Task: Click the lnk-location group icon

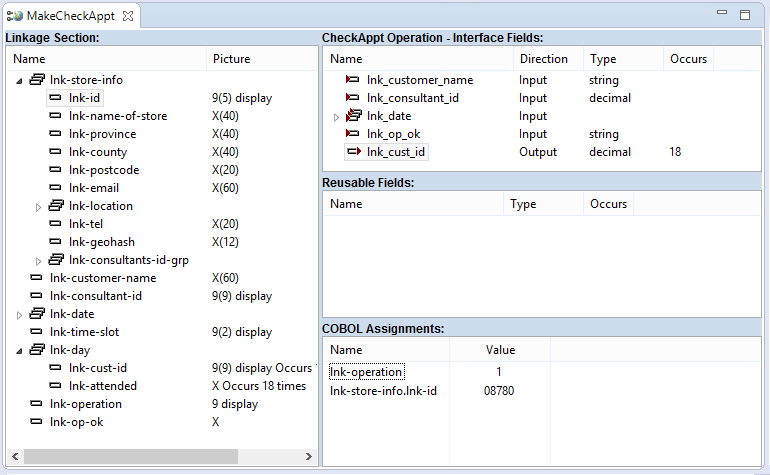Action: pyautogui.click(x=56, y=206)
